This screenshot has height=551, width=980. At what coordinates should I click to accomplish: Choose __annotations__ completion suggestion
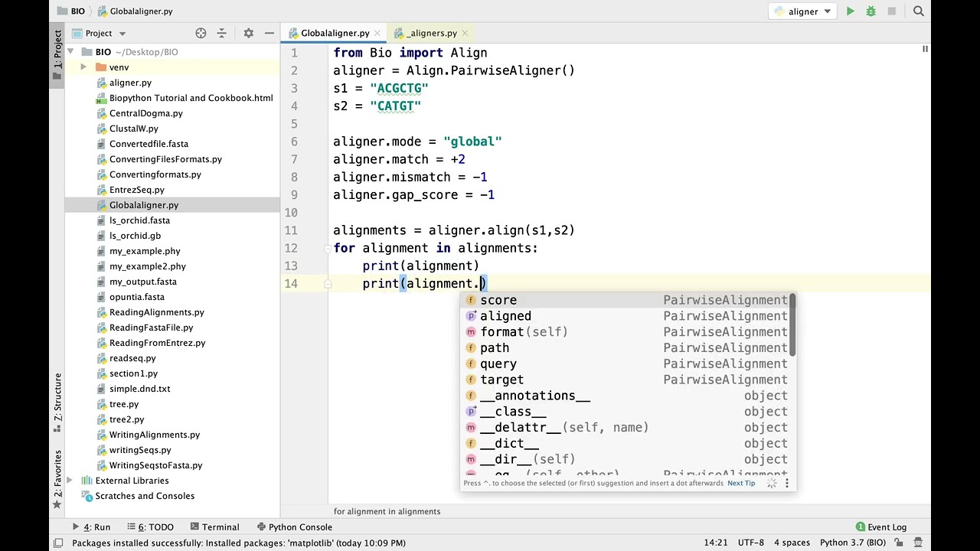tap(626, 396)
